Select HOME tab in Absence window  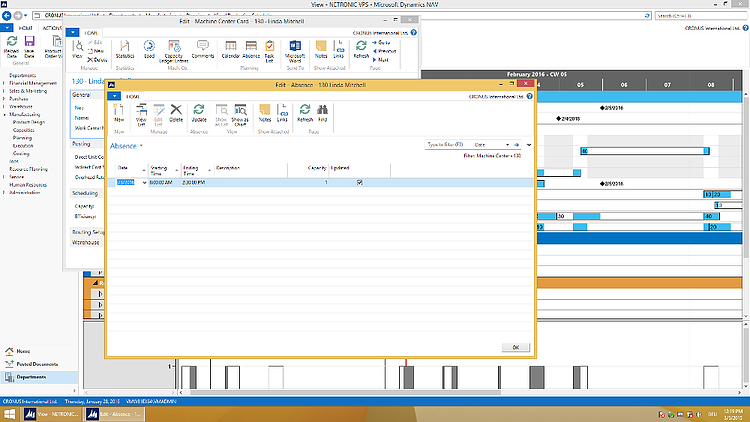(x=132, y=96)
